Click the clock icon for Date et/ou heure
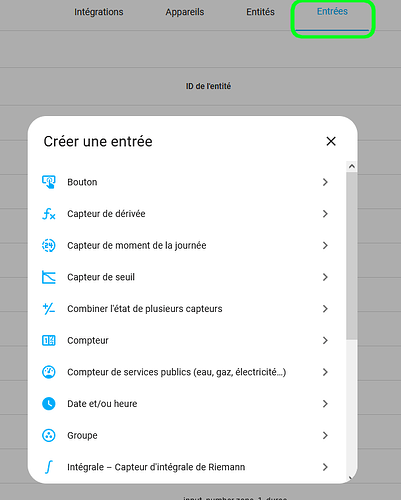This screenshot has height=500, width=401. (x=49, y=404)
